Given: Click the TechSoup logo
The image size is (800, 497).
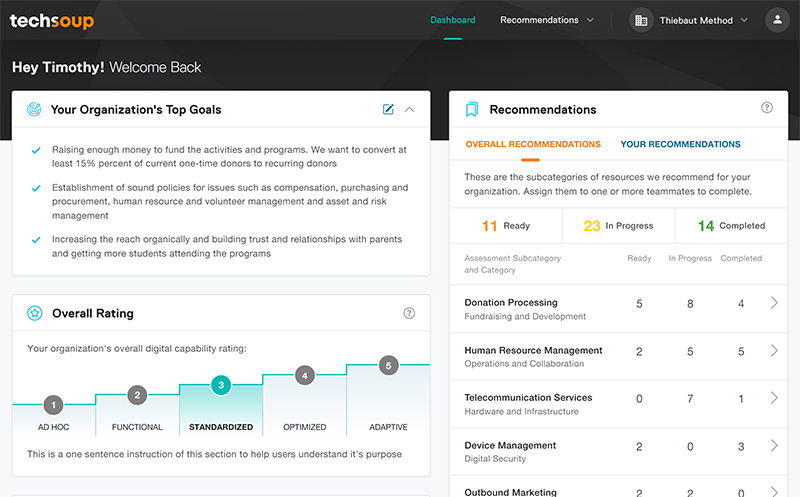Looking at the screenshot, I should (52, 20).
